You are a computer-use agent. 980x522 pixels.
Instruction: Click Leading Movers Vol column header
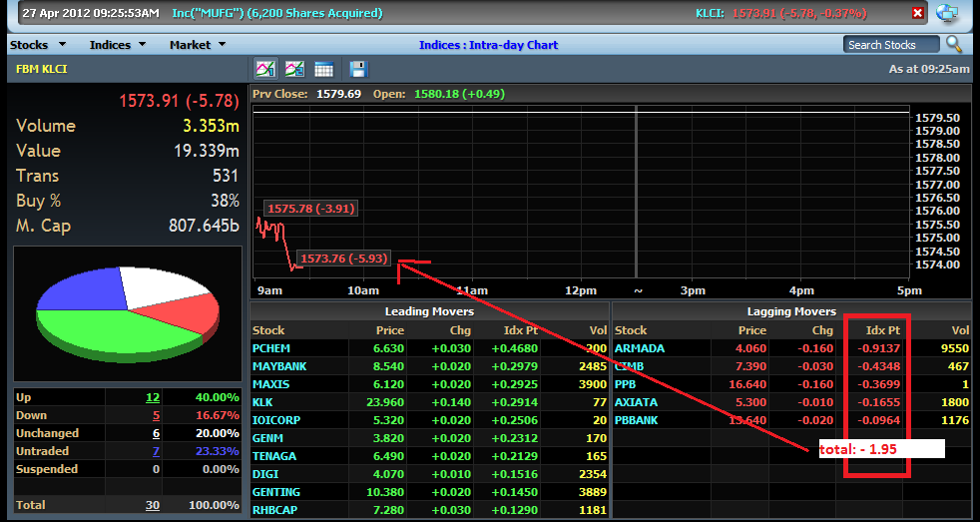(x=598, y=330)
